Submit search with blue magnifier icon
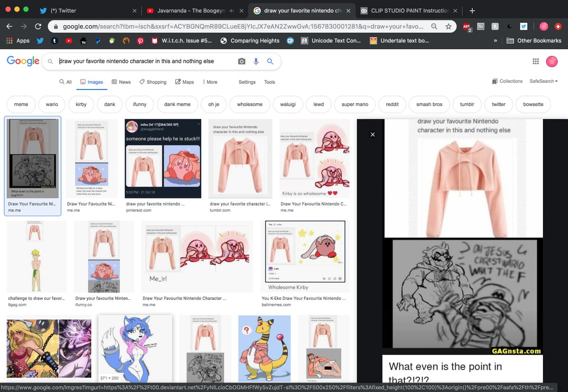This screenshot has height=392, width=568. (x=270, y=61)
